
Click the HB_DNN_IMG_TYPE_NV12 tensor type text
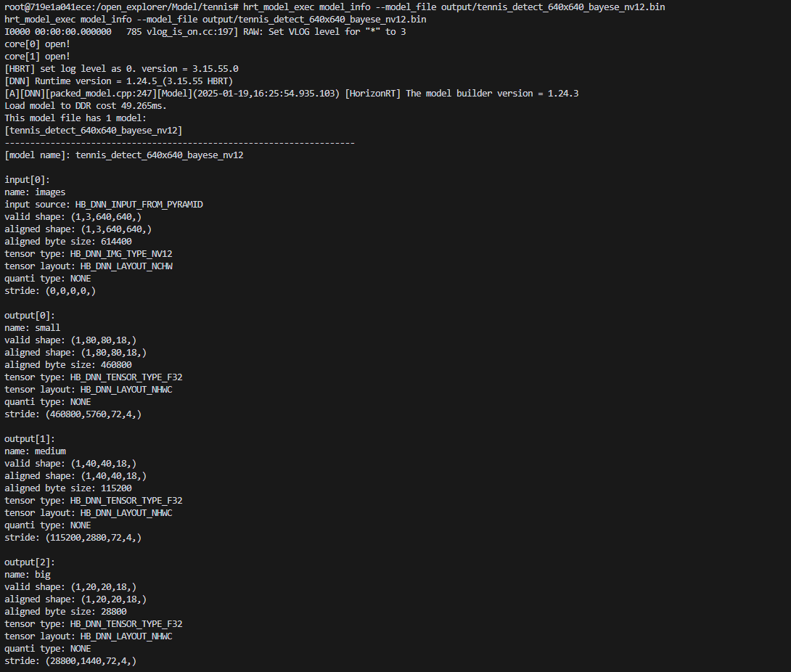point(121,254)
